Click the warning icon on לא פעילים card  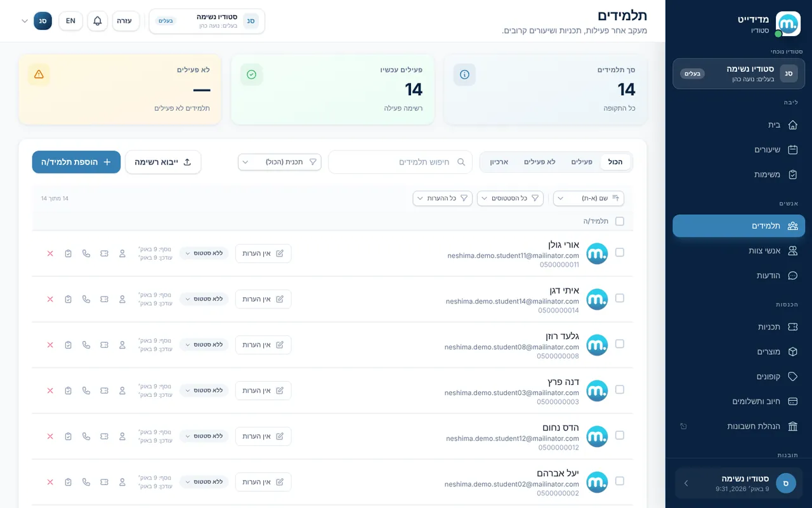(x=39, y=74)
